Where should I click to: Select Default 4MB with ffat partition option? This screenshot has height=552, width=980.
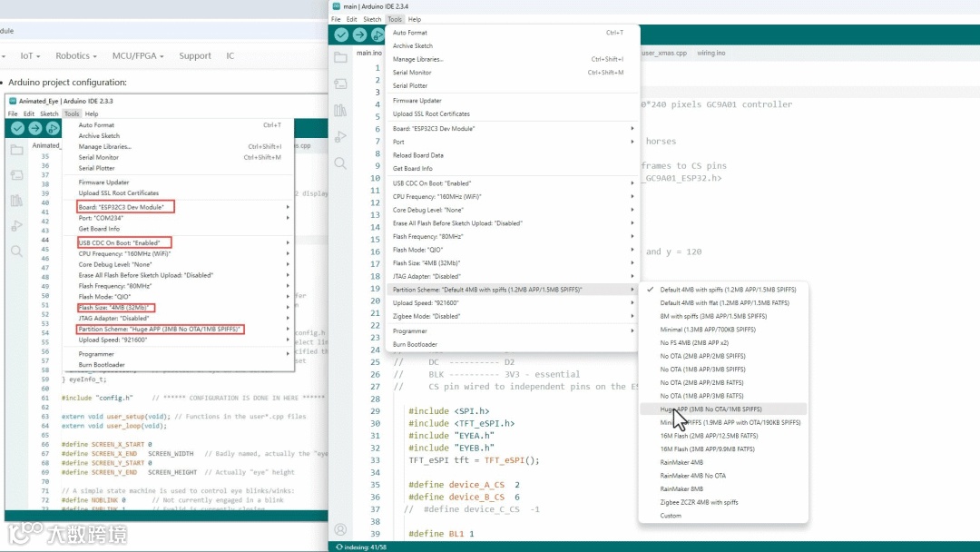pyautogui.click(x=723, y=303)
